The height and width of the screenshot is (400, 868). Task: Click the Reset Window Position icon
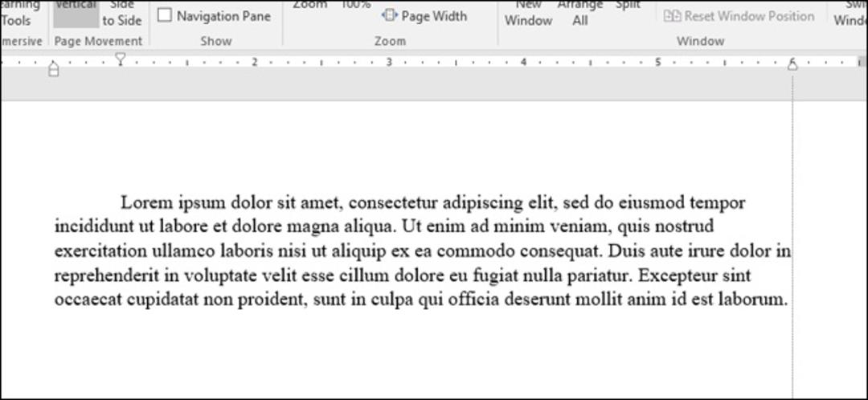coord(672,16)
